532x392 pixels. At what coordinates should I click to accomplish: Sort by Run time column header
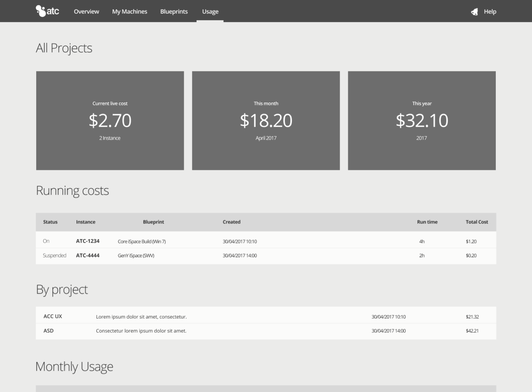pos(427,222)
